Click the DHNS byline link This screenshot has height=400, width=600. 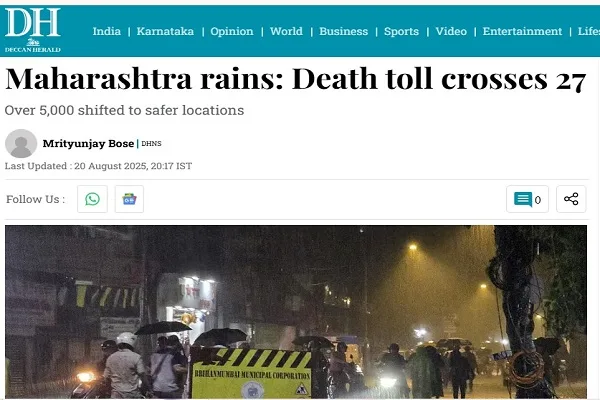pos(151,144)
